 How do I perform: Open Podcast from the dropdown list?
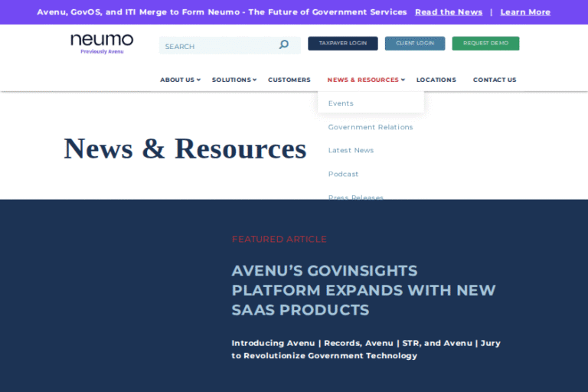pyautogui.click(x=343, y=175)
